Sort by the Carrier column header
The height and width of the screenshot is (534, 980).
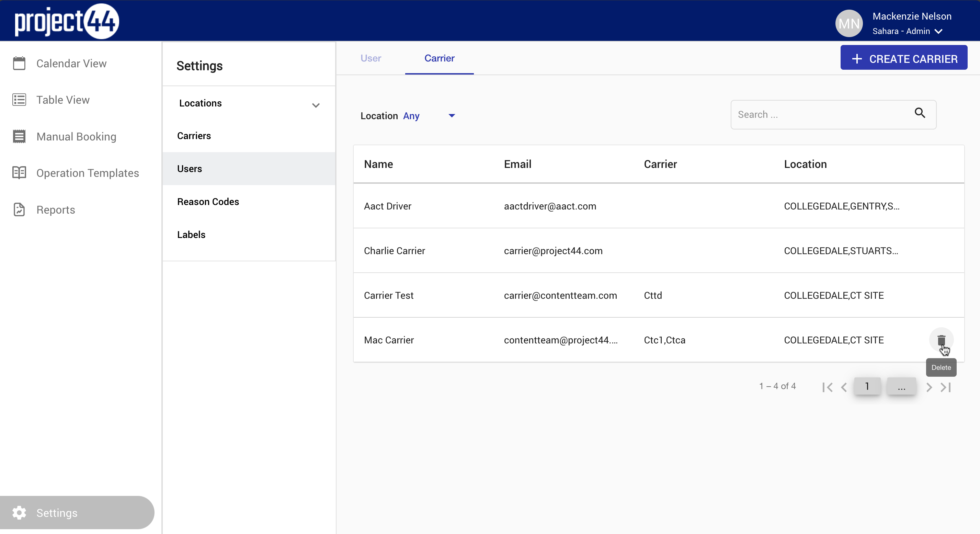point(660,164)
